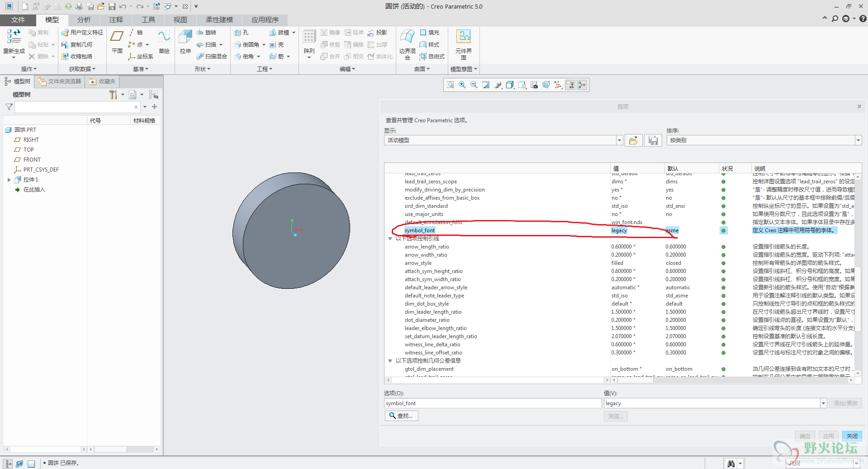
Task: Select the Coordinate System (坐标系) tool
Action: [x=141, y=56]
